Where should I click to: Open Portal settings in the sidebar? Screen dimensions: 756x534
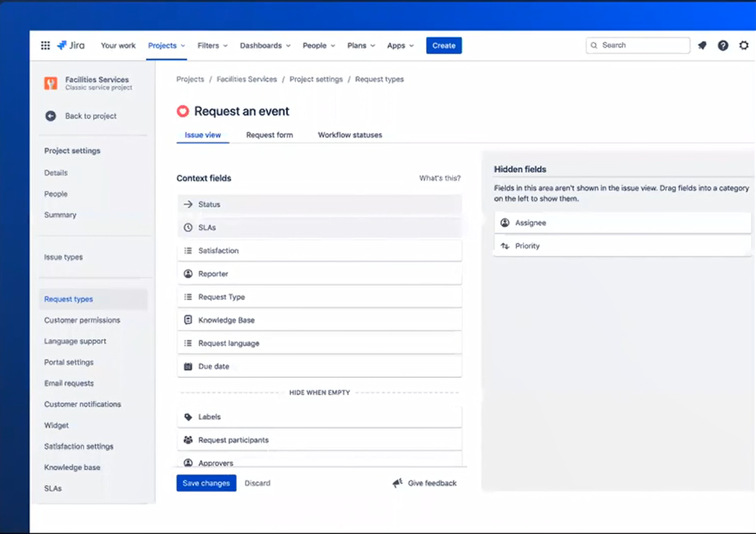[69, 362]
